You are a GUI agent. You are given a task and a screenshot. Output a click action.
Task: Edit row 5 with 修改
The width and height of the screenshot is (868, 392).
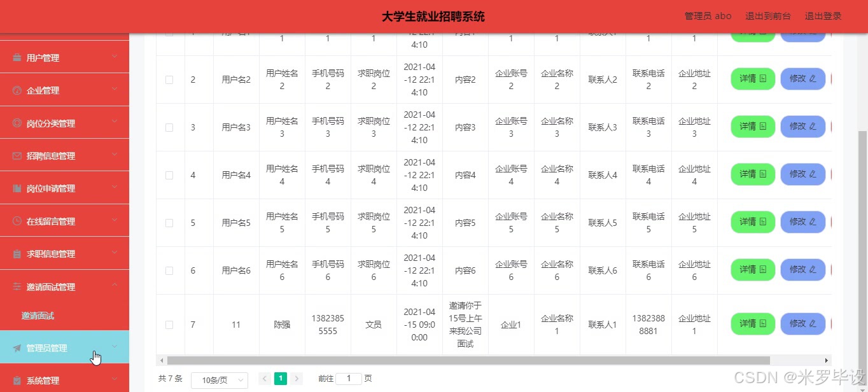click(802, 222)
